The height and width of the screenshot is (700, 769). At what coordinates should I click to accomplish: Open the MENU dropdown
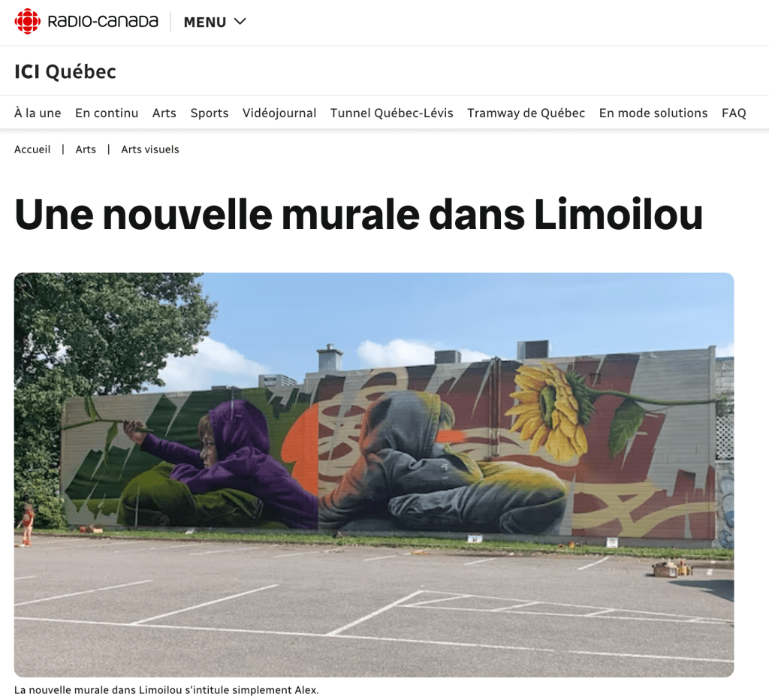[x=215, y=22]
